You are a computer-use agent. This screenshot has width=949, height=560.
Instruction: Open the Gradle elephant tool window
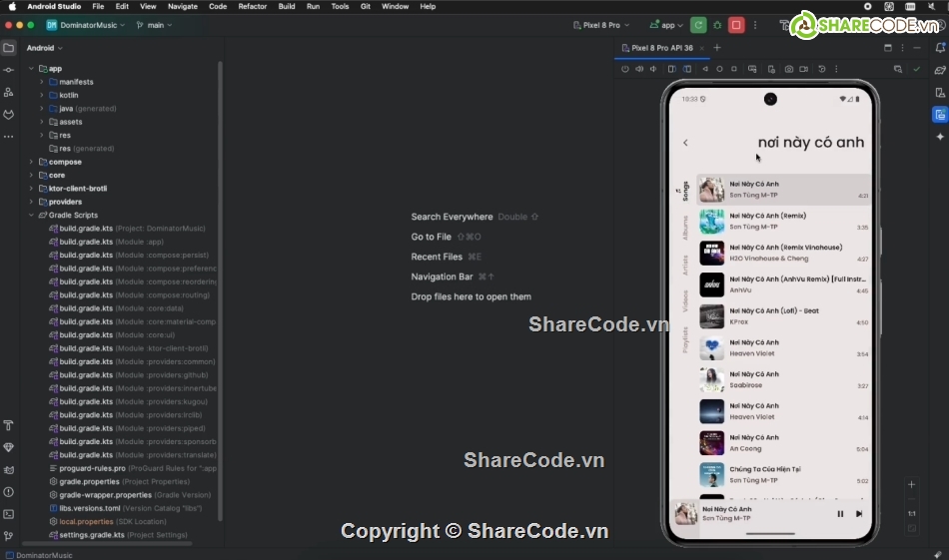coord(940,70)
